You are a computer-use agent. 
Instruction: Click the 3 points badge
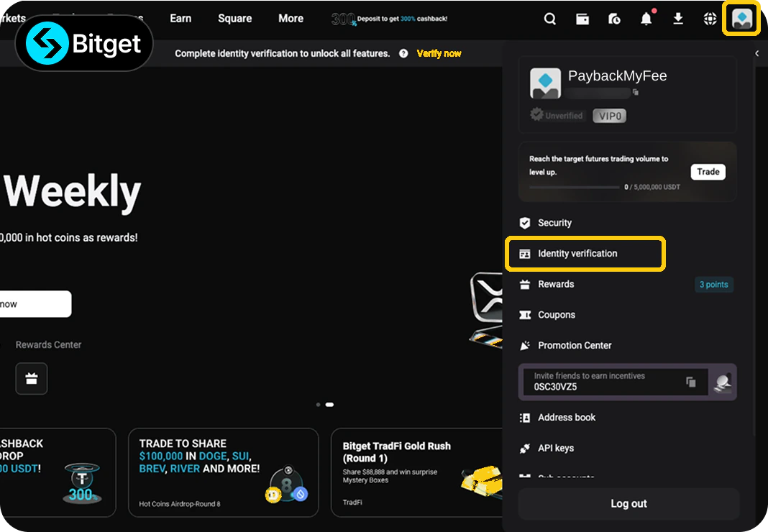pos(713,285)
